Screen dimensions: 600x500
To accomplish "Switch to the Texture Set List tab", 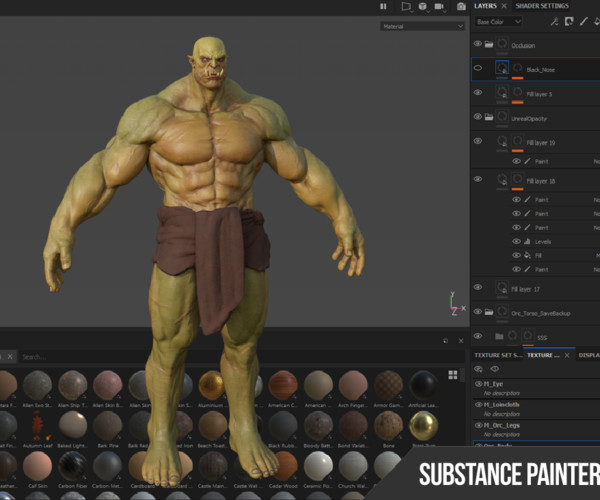I will (x=543, y=355).
